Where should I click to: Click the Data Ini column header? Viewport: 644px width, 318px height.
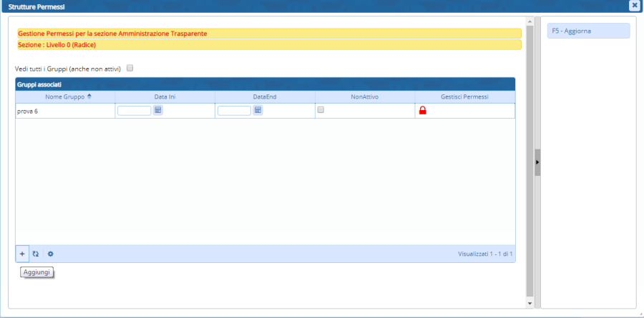tap(165, 96)
